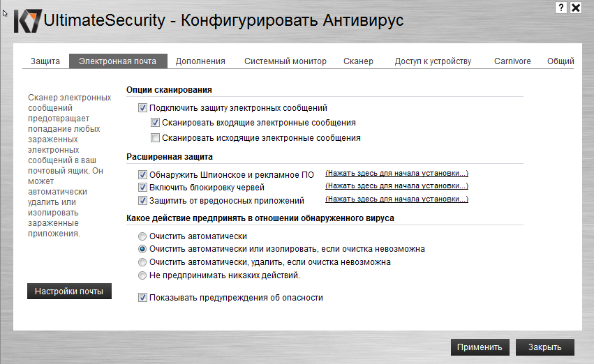The image size is (594, 364).
Task: Disable worm blocking checkbox
Action: click(143, 188)
